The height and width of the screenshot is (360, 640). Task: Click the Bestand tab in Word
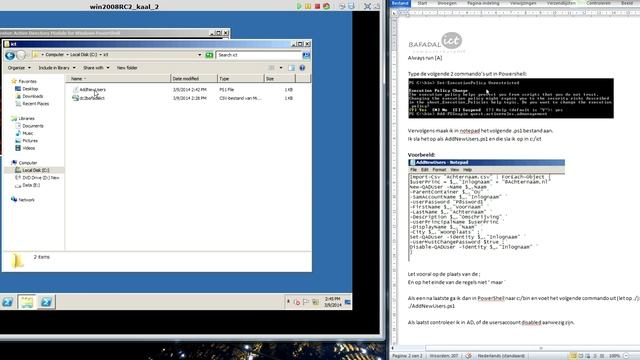(x=400, y=3)
